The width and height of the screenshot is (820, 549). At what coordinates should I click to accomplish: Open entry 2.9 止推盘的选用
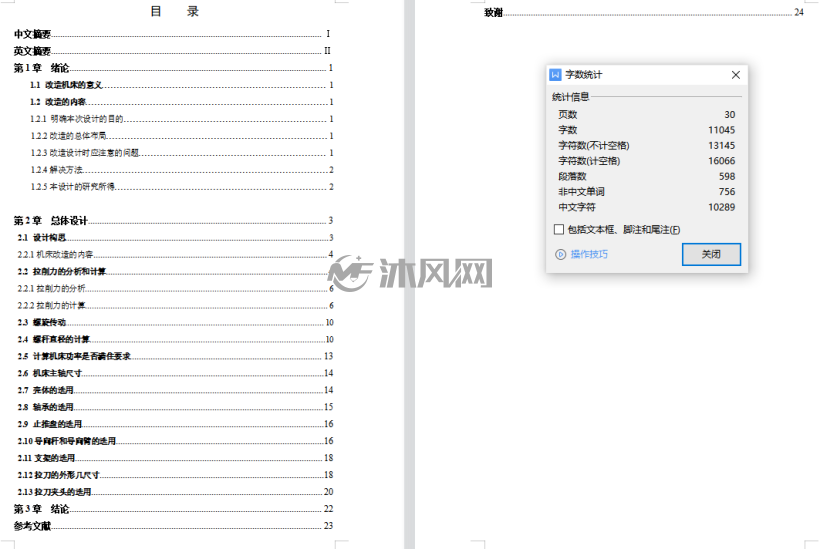(175, 424)
